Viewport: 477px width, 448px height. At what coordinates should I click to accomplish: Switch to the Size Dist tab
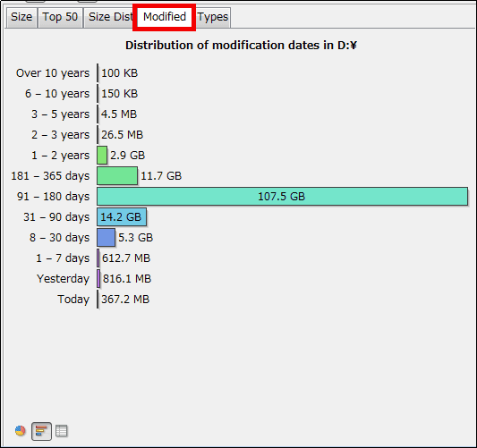click(x=110, y=17)
